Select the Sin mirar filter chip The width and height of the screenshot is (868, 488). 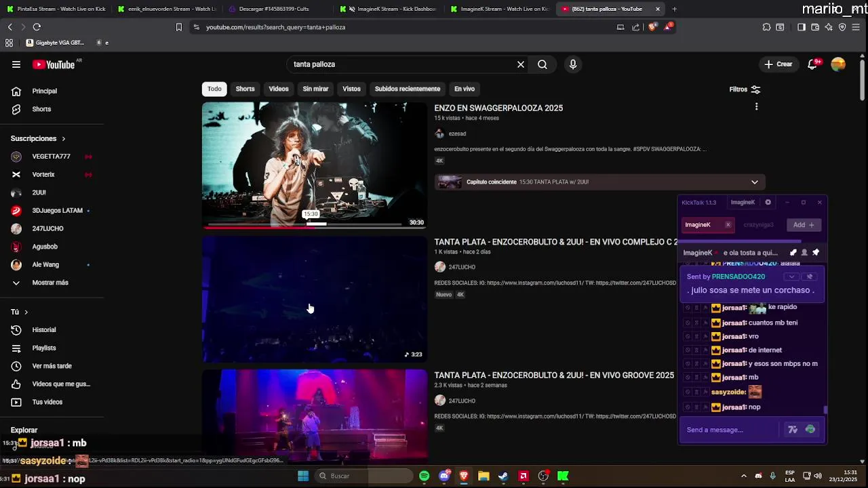point(315,89)
